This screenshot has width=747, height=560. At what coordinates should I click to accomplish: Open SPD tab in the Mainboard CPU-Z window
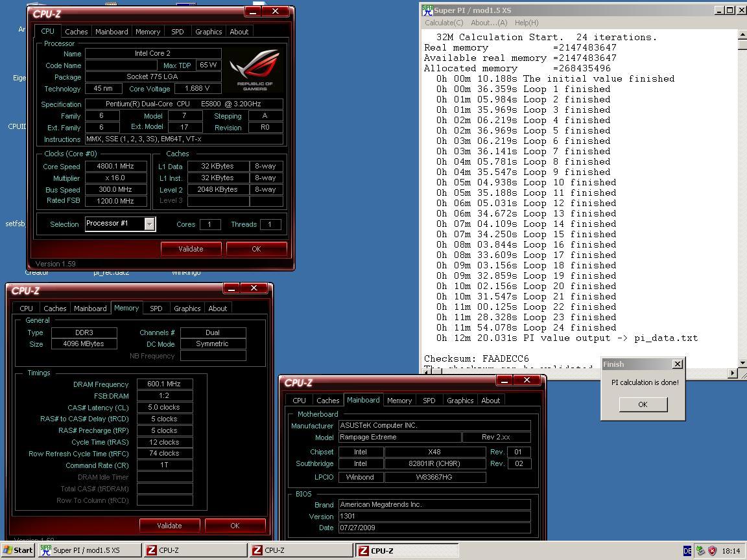click(429, 401)
